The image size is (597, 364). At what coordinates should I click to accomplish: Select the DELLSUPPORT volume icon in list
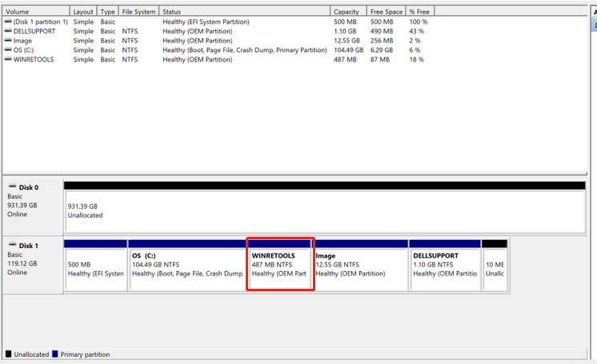pos(8,31)
